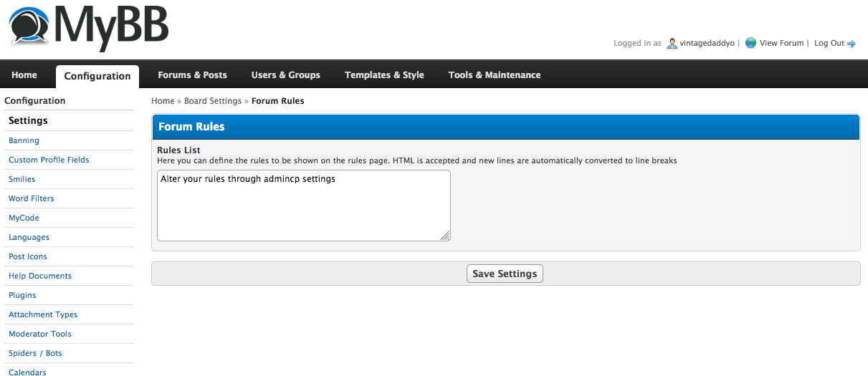Click Home in the breadcrumb
868x376 pixels.
click(163, 101)
